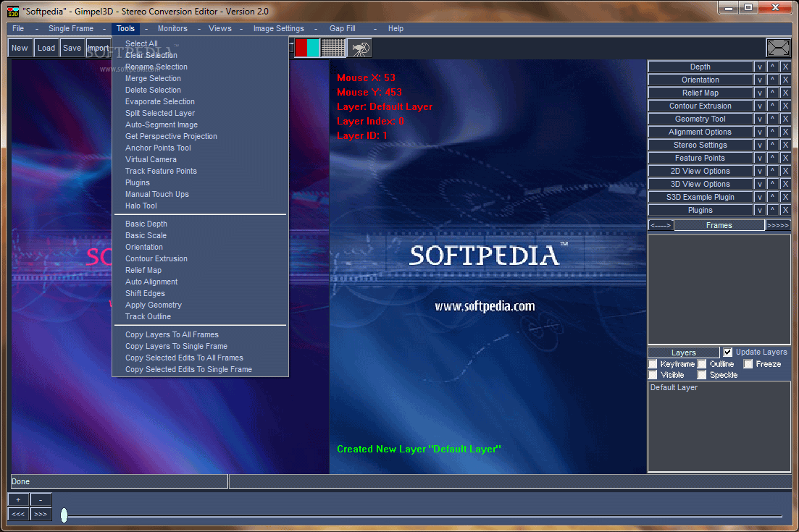
Task: Click the fullscreen toggle icon at top right
Action: pyautogui.click(x=778, y=48)
